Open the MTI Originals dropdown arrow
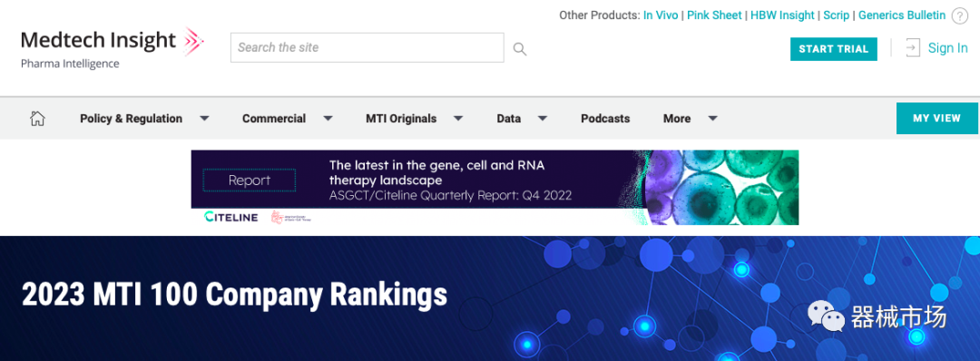Viewport: 980px width, 361px height. (x=457, y=118)
